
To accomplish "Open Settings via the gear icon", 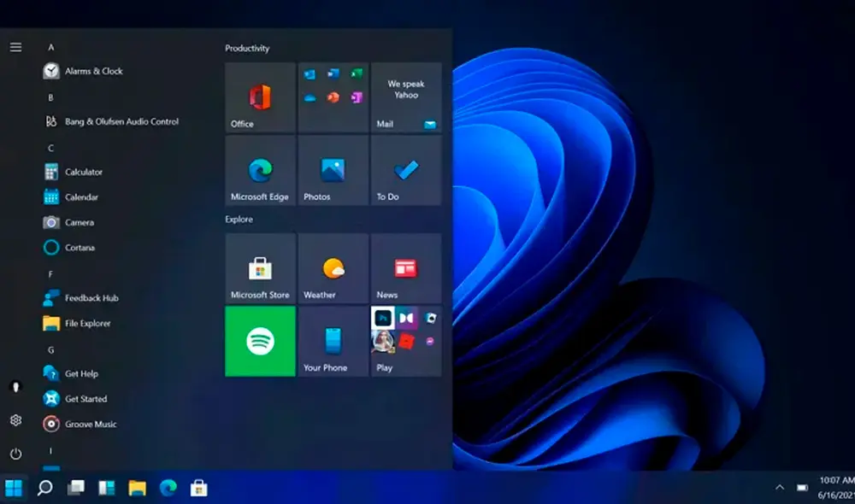I will tap(15, 420).
